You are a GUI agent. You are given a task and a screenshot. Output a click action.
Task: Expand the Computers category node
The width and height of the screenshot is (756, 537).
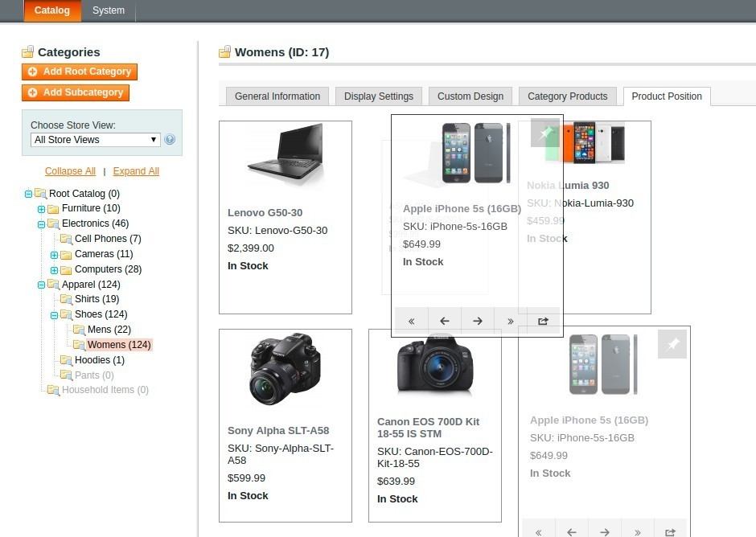54,269
